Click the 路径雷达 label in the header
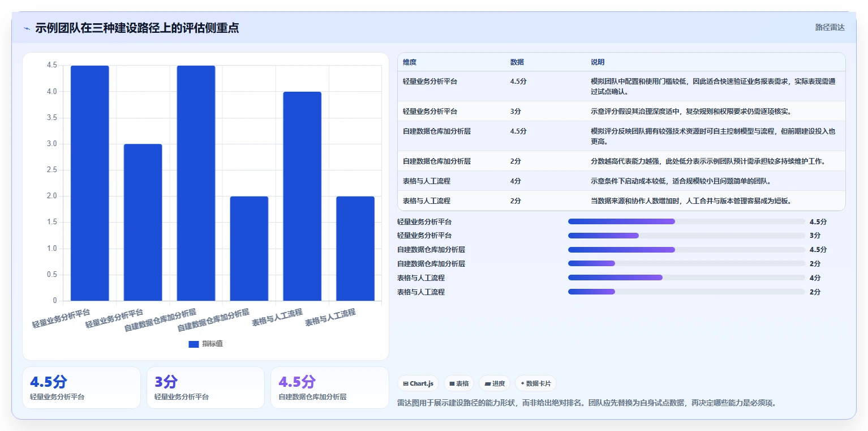 [830, 27]
